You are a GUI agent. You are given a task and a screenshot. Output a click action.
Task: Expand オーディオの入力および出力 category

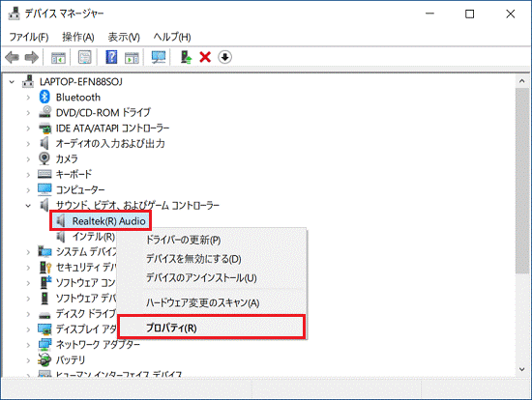click(x=28, y=144)
